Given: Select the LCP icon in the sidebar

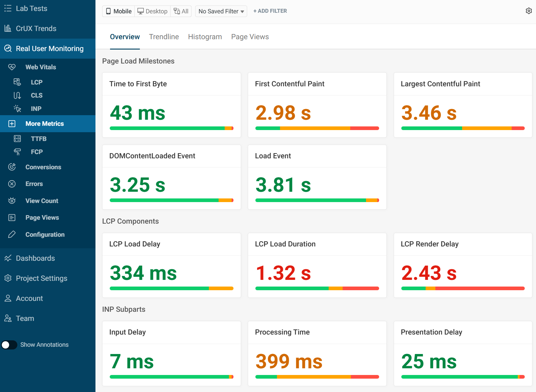Looking at the screenshot, I should [x=17, y=82].
